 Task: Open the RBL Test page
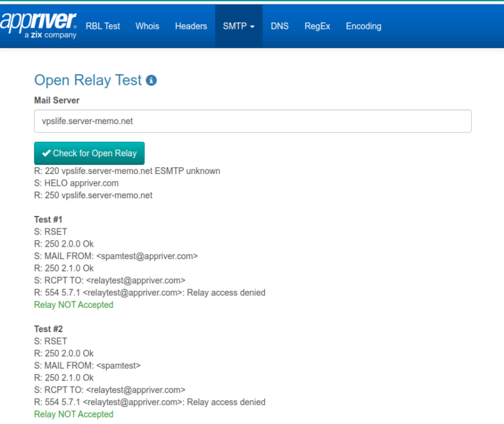click(103, 26)
